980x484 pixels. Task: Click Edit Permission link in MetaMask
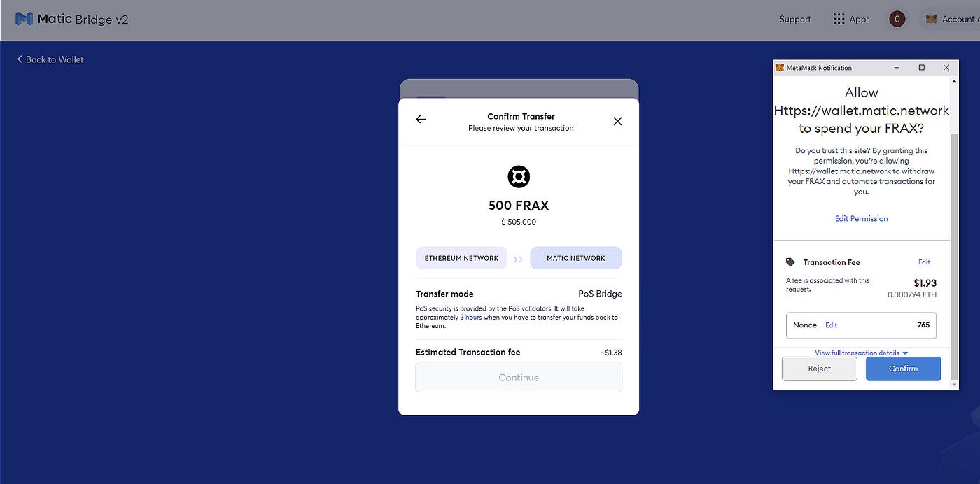(x=861, y=218)
